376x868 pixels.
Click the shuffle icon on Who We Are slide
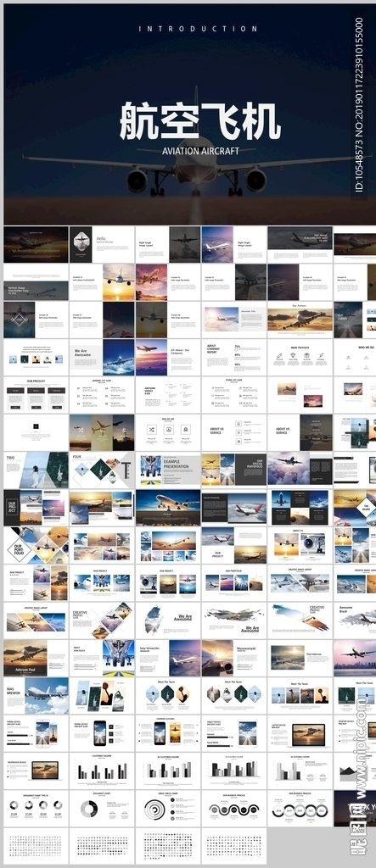point(151,429)
